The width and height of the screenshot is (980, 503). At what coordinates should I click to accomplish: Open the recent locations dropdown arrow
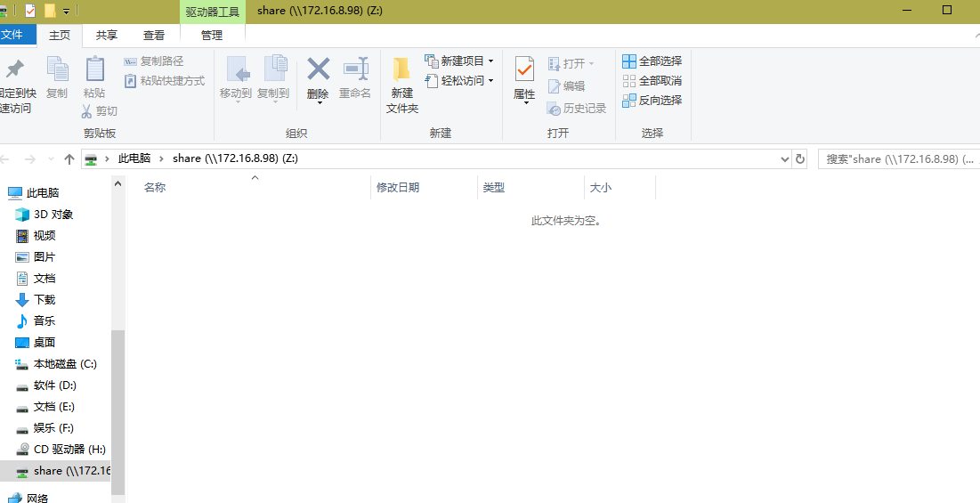click(51, 159)
